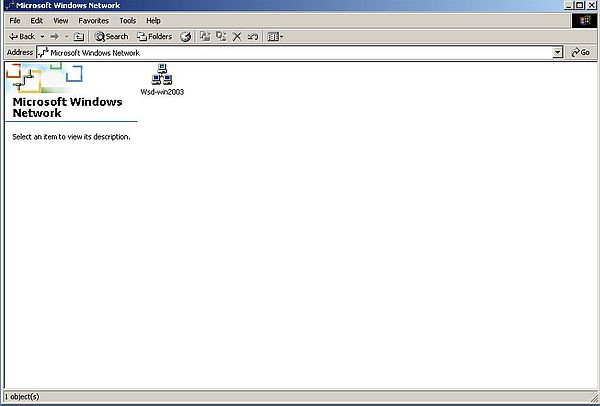Go back using the Back button
Image resolution: width=600 pixels, height=406 pixels.
(22, 36)
